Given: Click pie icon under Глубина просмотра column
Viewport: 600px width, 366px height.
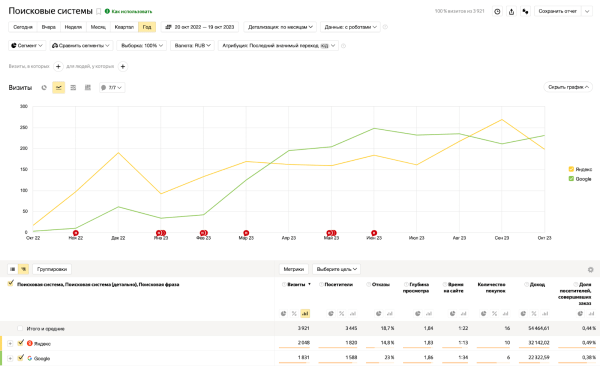Looking at the screenshot, I should pyautogui.click(x=417, y=314).
